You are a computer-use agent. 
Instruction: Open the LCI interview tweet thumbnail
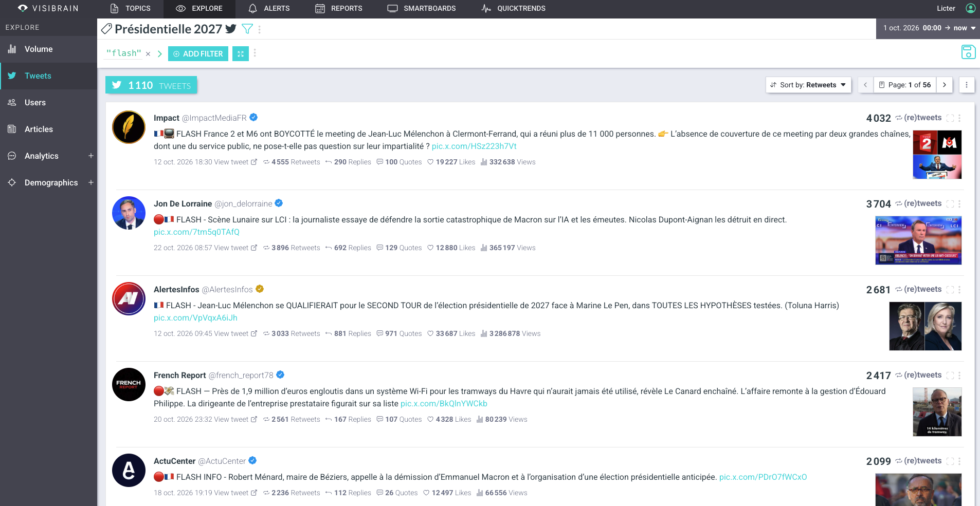tap(918, 240)
